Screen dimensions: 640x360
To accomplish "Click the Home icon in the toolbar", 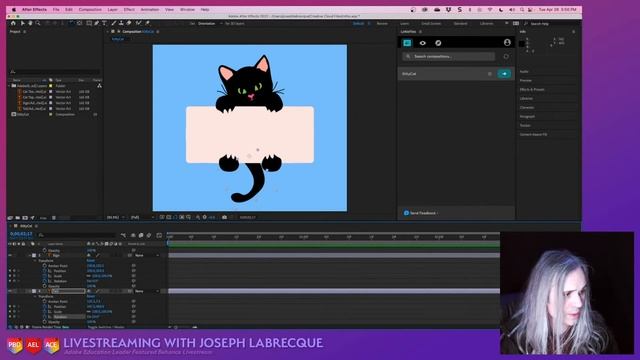I will coord(13,23).
